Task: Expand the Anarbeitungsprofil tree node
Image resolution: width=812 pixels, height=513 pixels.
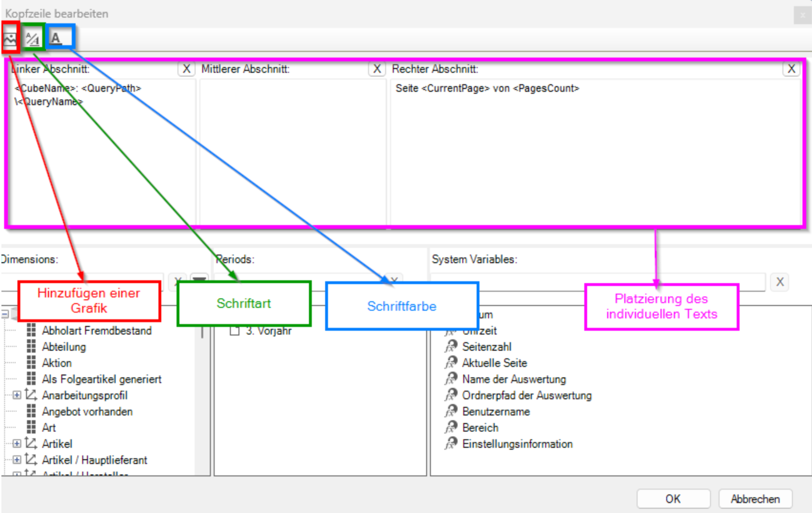Action: [x=17, y=395]
